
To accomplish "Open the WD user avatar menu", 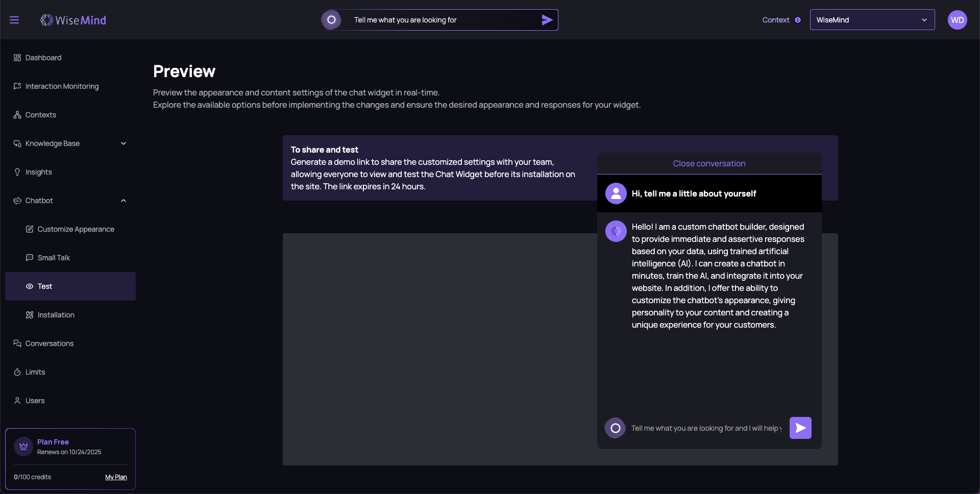I will (957, 20).
